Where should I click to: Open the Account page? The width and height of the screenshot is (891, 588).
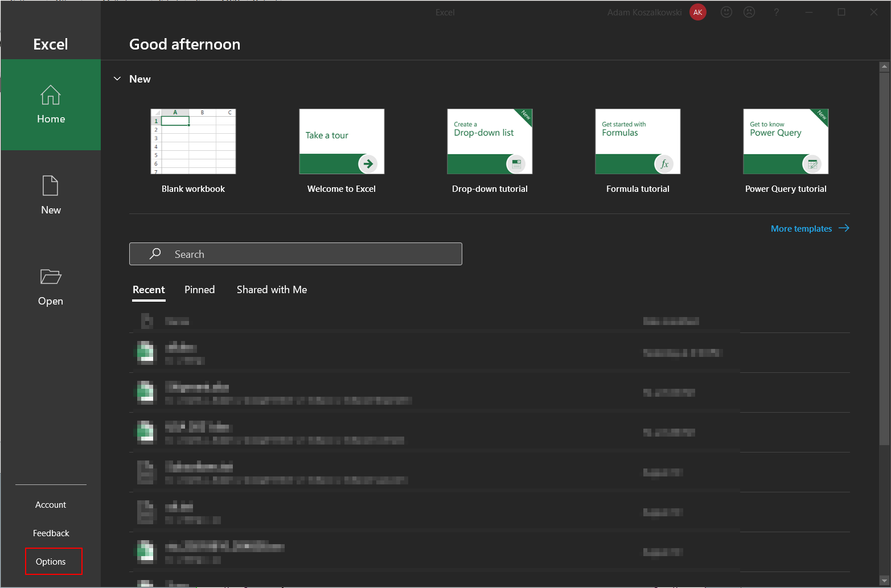51,505
